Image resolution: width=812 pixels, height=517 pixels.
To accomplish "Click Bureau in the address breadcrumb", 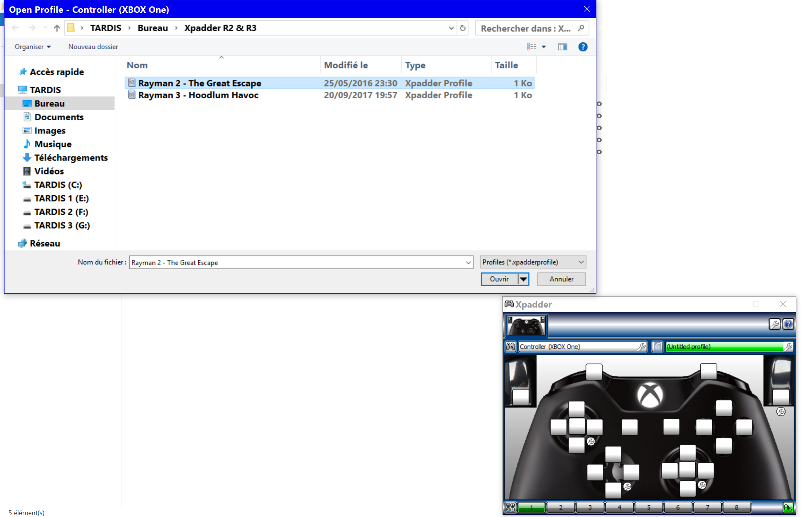I will [x=153, y=28].
